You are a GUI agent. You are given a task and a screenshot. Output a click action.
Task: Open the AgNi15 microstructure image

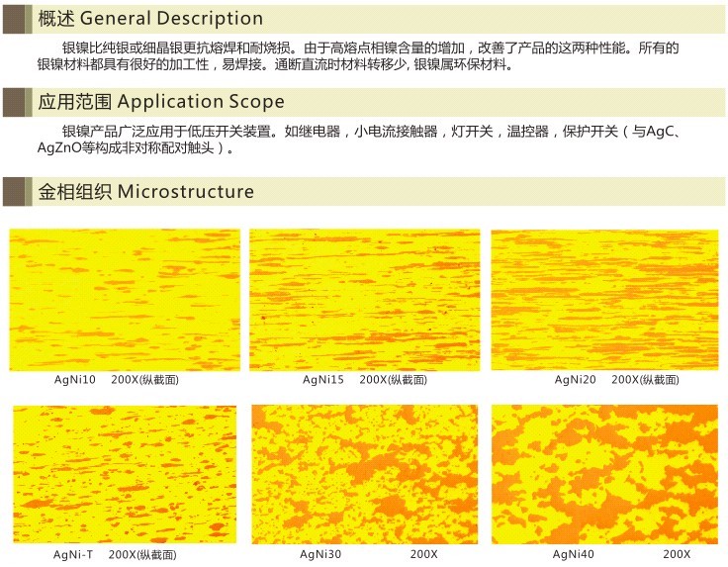[364, 299]
